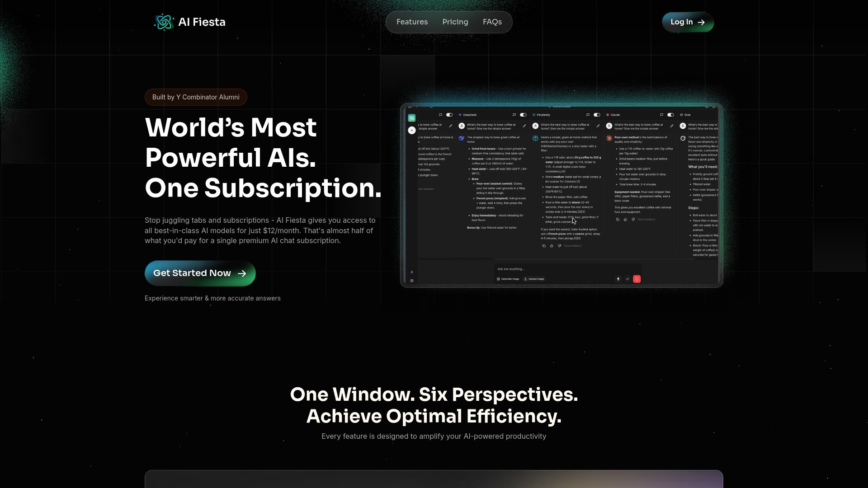Copy Claude's response using the copy icon

pos(618,220)
